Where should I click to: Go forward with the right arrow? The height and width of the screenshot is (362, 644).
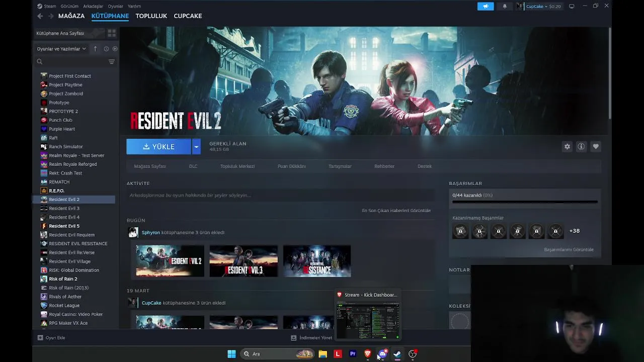pyautogui.click(x=51, y=16)
